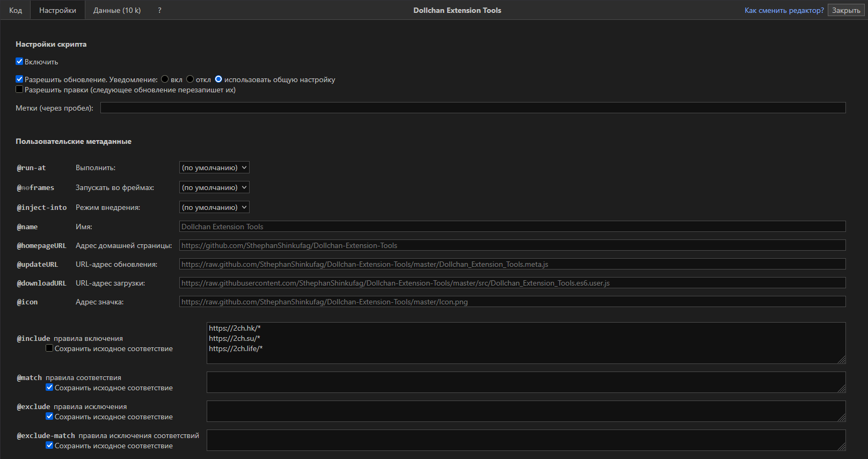Click the resize grip of @include textarea
Screen dimensions: 868x459
842,360
